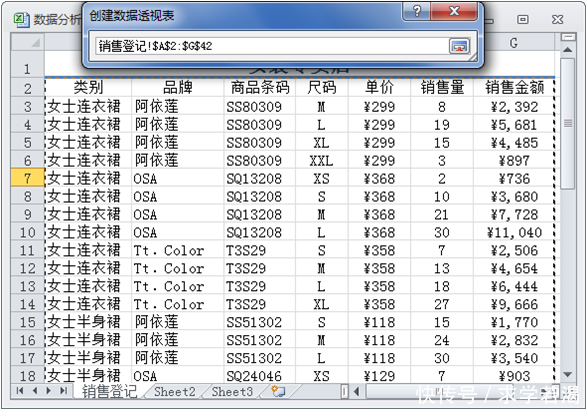
Task: Click the expand dialog range selector icon
Action: tap(459, 46)
